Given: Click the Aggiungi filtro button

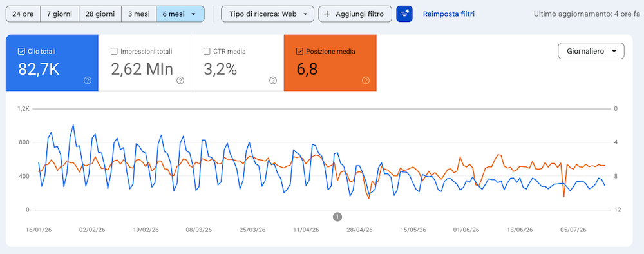Looking at the screenshot, I should click(x=355, y=14).
